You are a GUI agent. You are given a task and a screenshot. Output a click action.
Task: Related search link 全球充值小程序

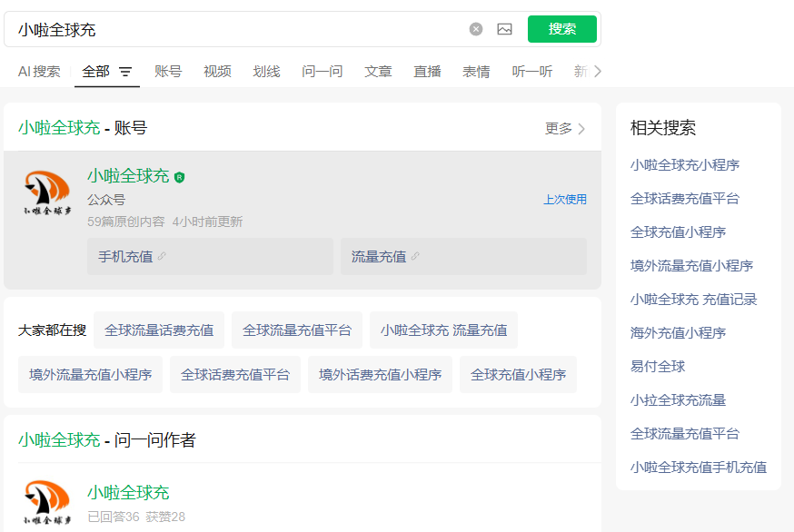(x=678, y=232)
